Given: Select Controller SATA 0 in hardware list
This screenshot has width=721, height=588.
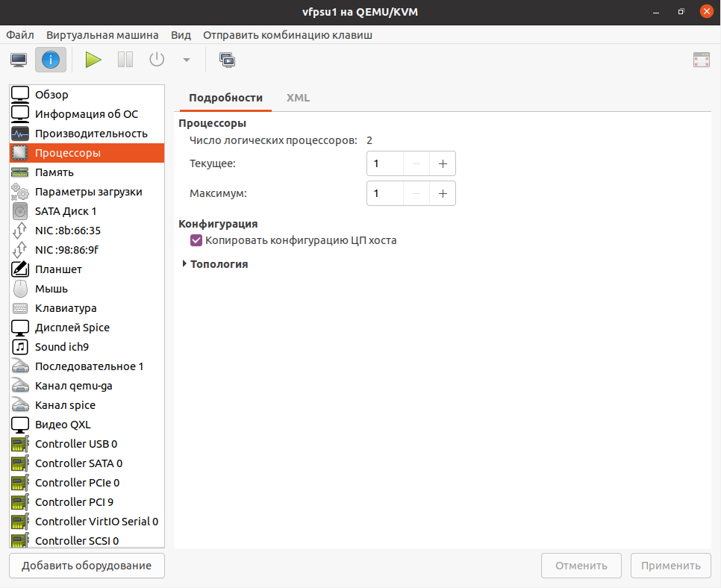Looking at the screenshot, I should (x=87, y=463).
